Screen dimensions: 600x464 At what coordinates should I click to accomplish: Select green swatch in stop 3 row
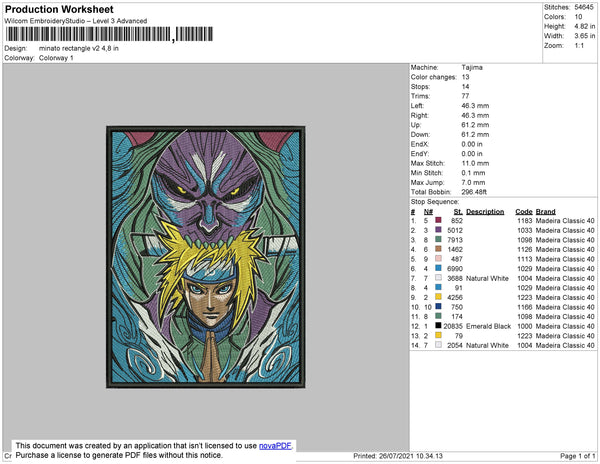point(438,239)
